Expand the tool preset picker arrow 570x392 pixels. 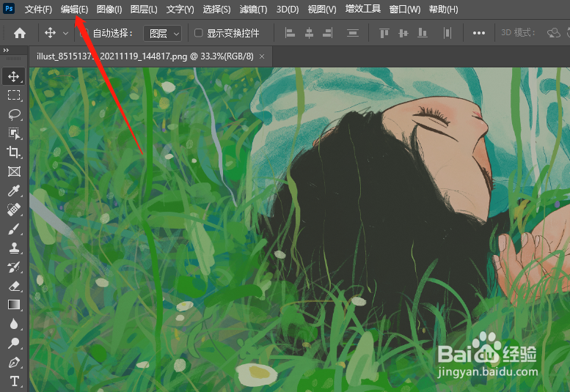[x=65, y=34]
